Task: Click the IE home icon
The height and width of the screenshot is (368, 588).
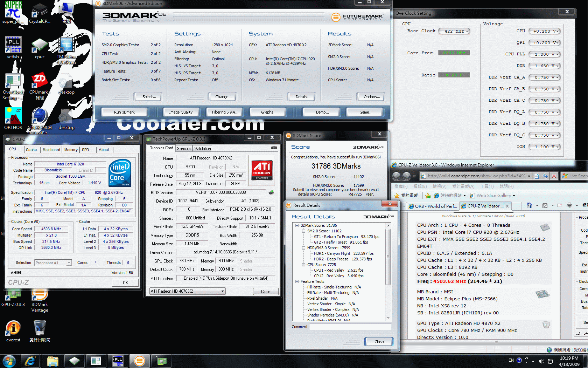Action: click(530, 205)
